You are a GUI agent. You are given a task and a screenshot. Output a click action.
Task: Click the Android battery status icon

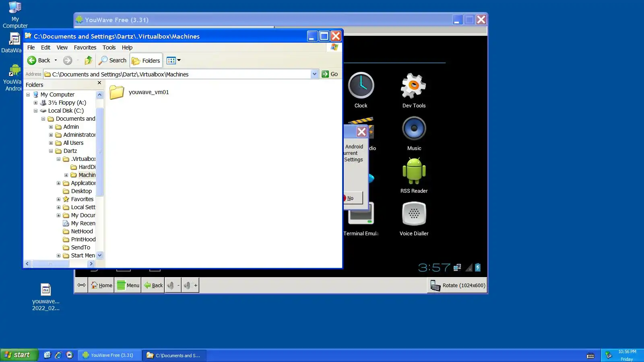(478, 267)
